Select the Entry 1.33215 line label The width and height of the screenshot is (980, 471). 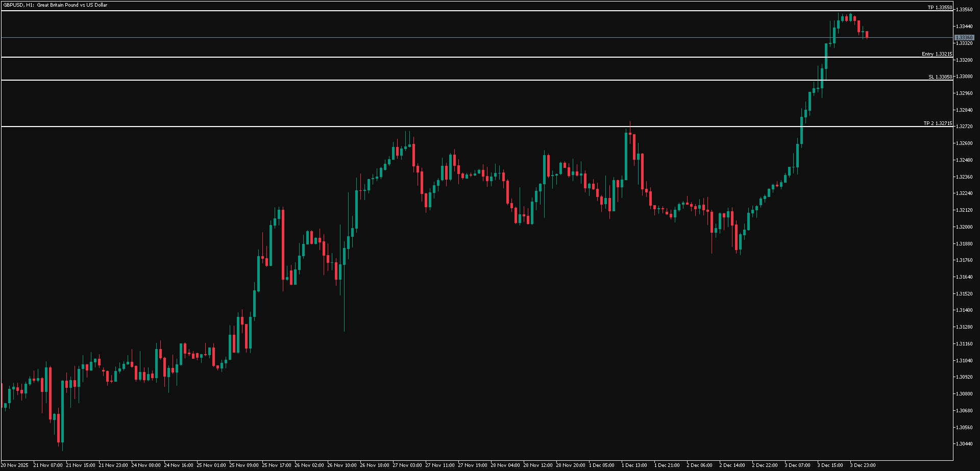(x=937, y=54)
